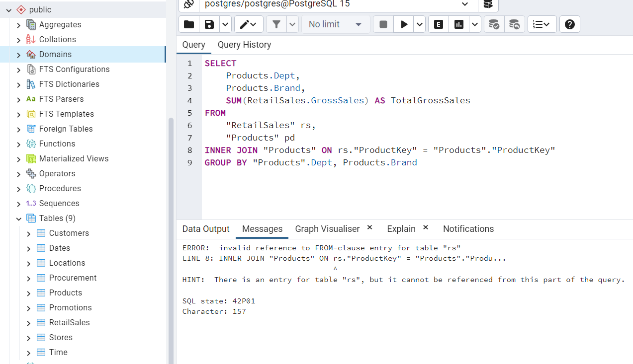The height and width of the screenshot is (364, 633).
Task: Run the query with Execute play button
Action: click(404, 24)
